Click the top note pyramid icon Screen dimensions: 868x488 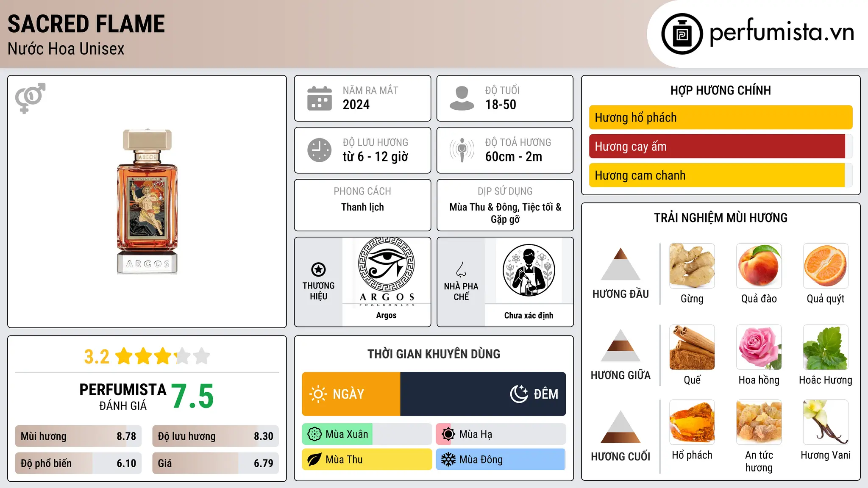pos(620,264)
